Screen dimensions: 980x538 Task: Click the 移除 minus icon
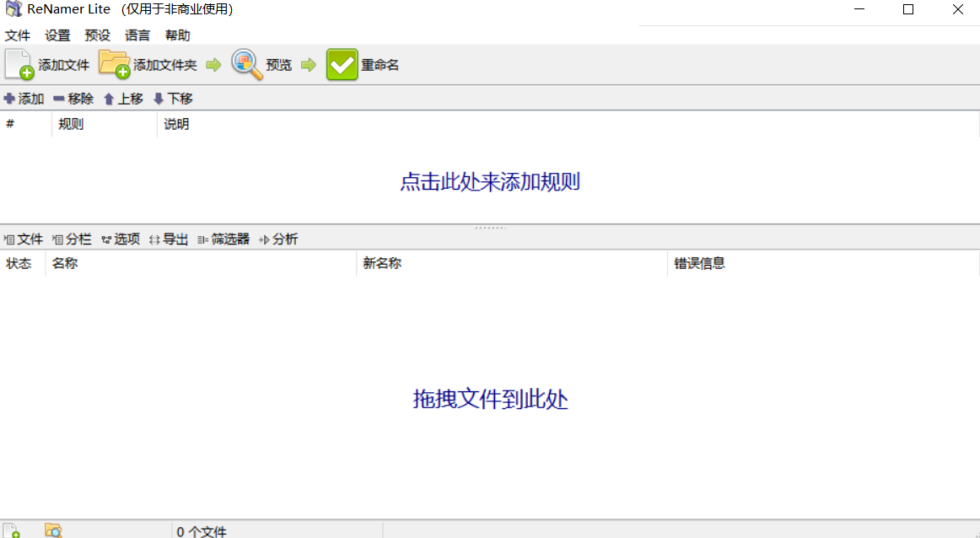(59, 98)
